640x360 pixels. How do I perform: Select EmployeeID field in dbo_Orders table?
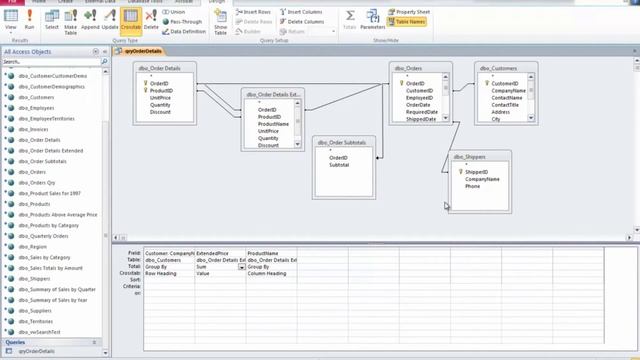point(419,98)
